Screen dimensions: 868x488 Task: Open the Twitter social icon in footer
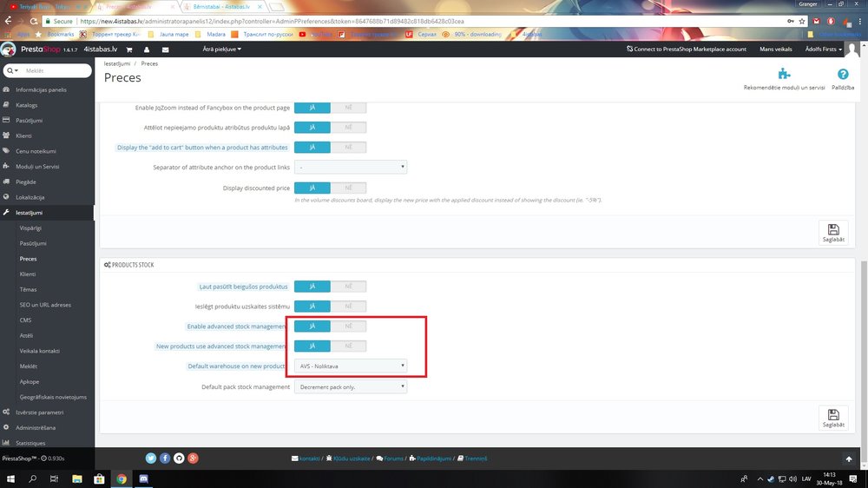(x=150, y=458)
